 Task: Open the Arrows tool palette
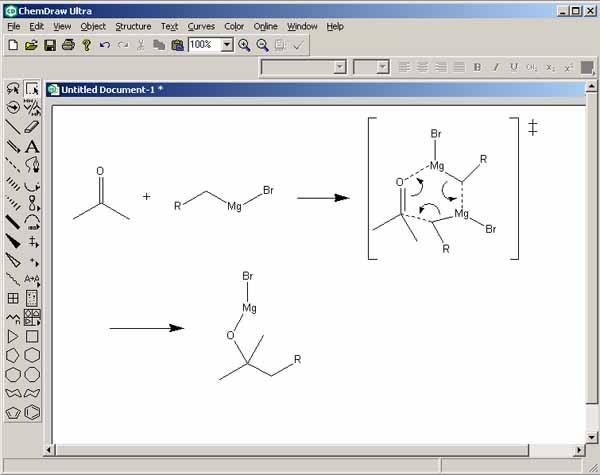[32, 185]
